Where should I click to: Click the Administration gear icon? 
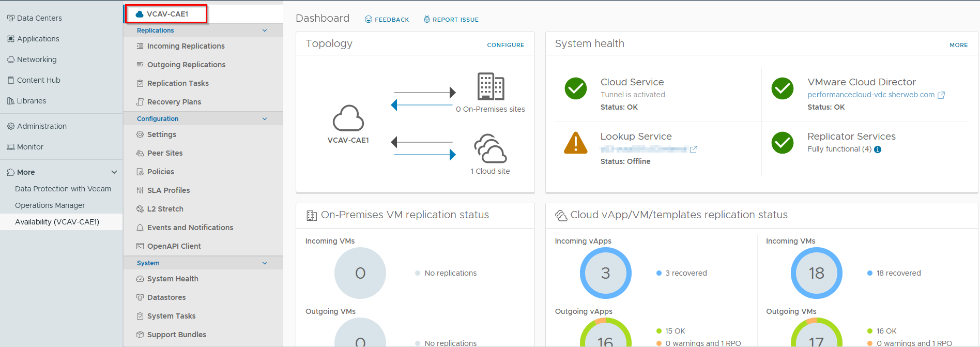point(10,126)
